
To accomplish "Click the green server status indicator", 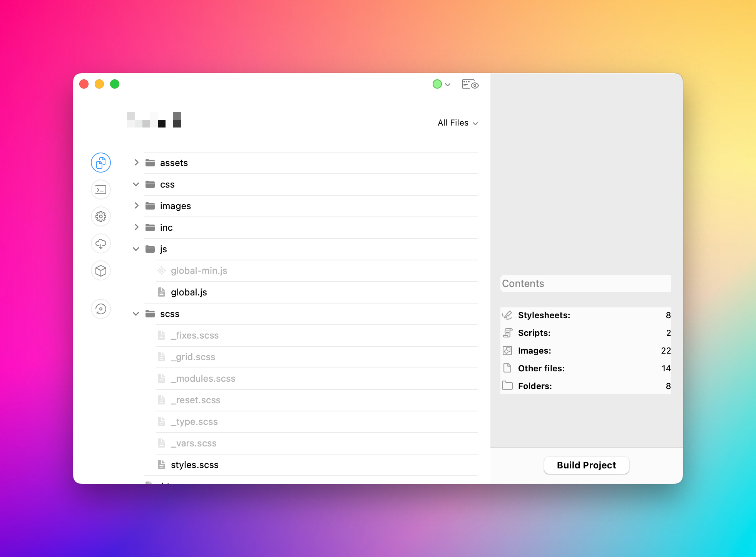I will click(x=437, y=84).
